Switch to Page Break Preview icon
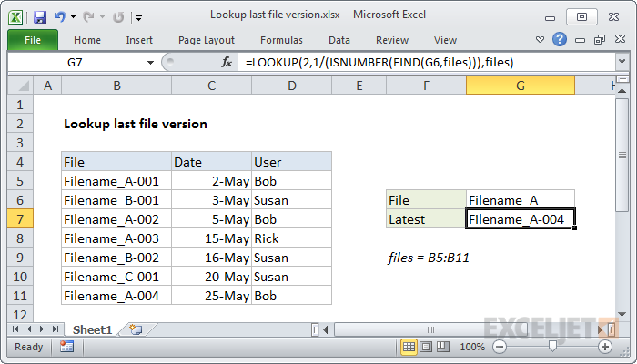 point(443,347)
